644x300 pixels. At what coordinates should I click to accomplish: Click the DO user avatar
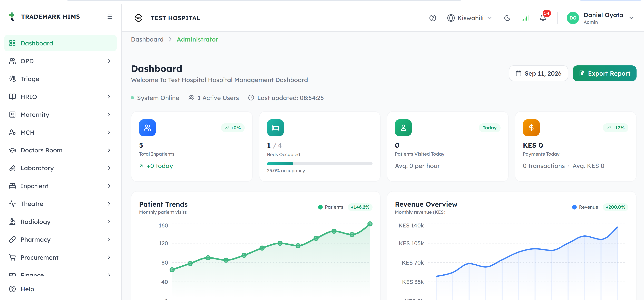(573, 18)
